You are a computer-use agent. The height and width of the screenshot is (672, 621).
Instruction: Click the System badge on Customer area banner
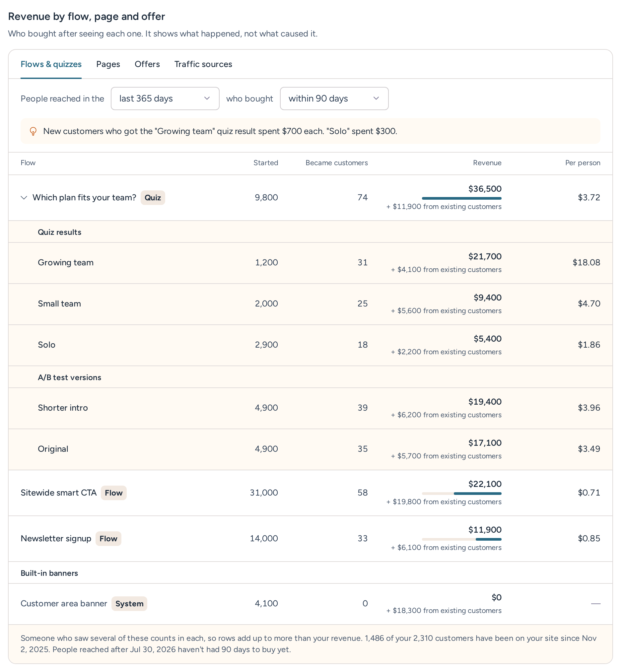pyautogui.click(x=129, y=604)
